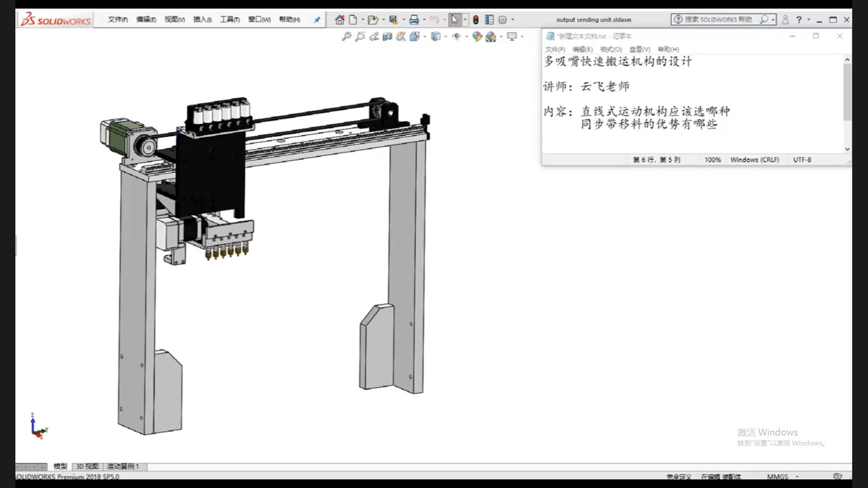Open the SolidWorks 编辑(E) menu
This screenshot has width=868, height=488.
tap(146, 19)
